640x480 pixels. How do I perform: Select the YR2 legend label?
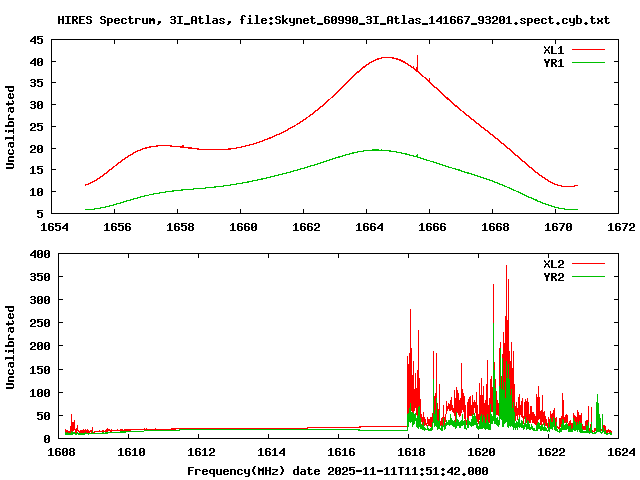[x=554, y=277]
